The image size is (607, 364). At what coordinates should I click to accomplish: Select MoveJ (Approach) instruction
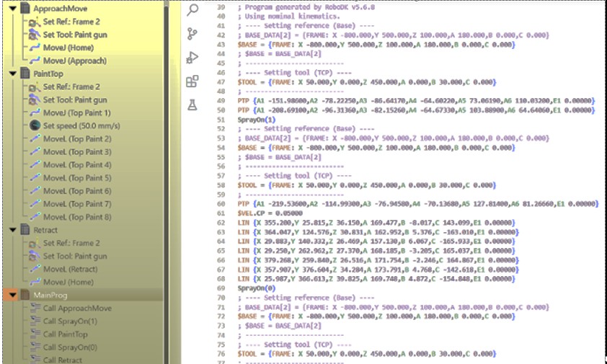point(75,61)
